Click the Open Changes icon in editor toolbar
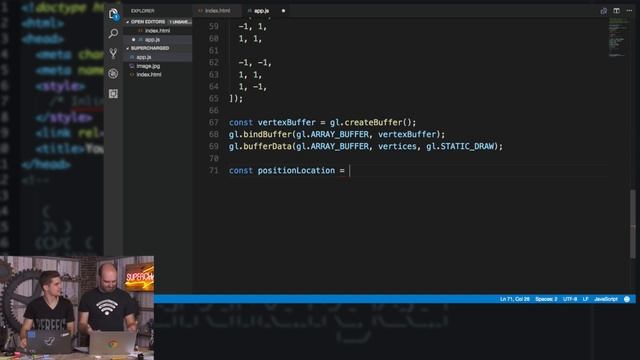This screenshot has height=360, width=640. [603, 11]
